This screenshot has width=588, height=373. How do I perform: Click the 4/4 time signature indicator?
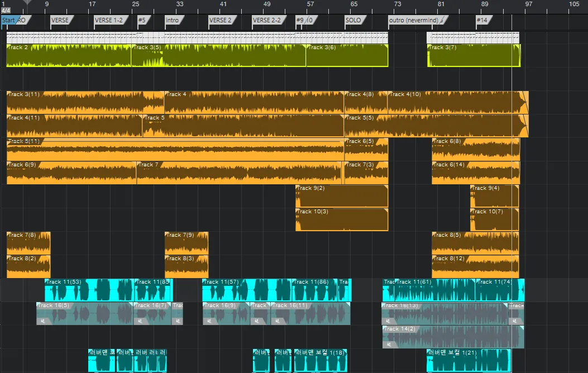[6, 11]
